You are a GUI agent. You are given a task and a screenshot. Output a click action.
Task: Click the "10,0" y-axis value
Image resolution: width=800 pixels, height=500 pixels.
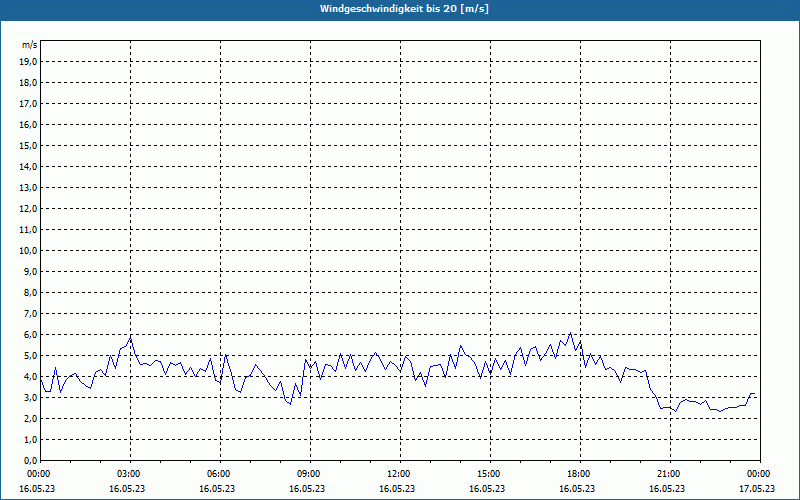pyautogui.click(x=28, y=251)
